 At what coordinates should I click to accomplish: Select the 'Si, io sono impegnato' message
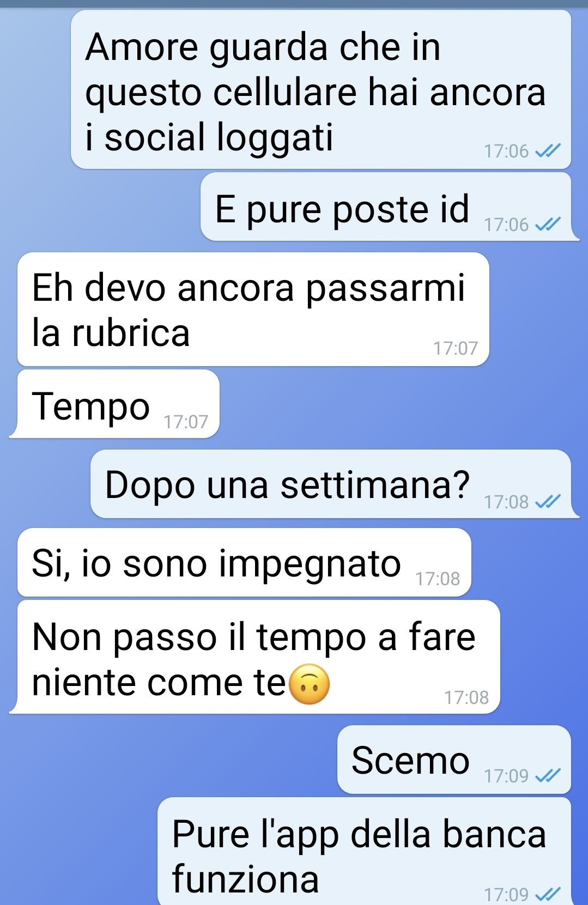pos(244,562)
